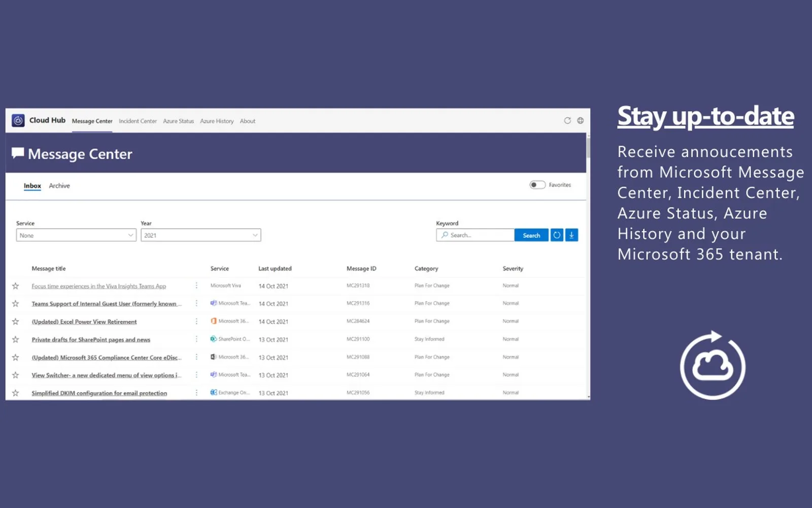This screenshot has height=508, width=812.
Task: Favorite the Excel Power View Retirement message
Action: pyautogui.click(x=16, y=322)
